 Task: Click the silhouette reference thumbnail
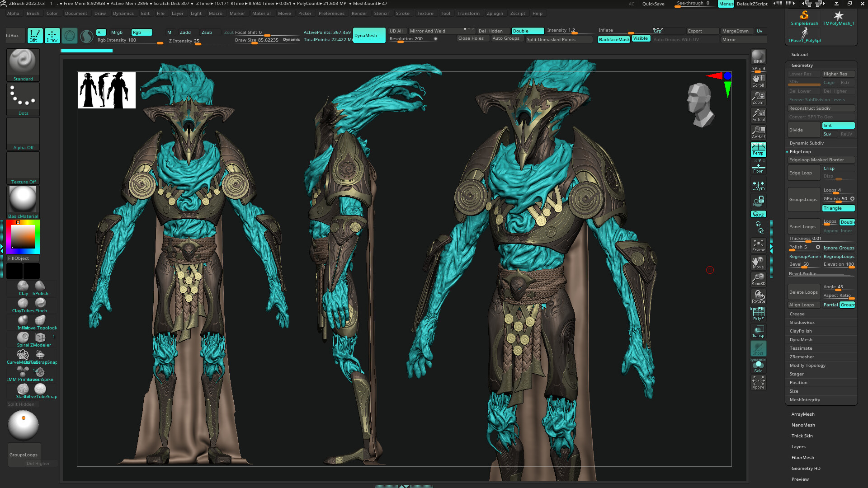(x=107, y=90)
